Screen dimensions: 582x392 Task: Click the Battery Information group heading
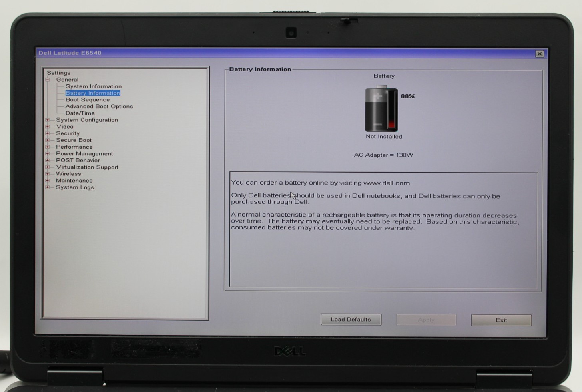[260, 69]
